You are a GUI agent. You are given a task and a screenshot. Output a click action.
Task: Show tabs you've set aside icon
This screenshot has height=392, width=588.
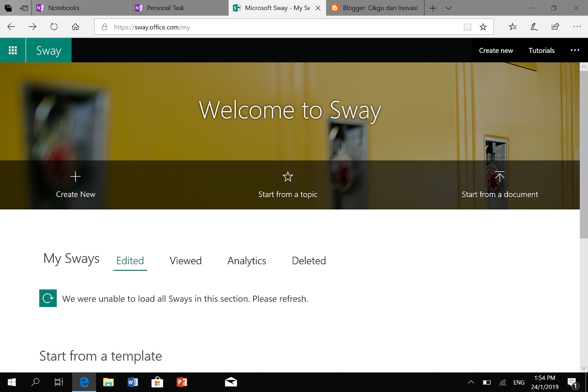tap(8, 8)
